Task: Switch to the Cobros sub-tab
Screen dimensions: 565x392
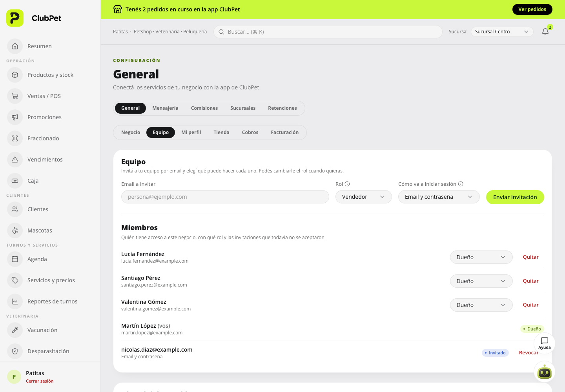Action: click(250, 132)
